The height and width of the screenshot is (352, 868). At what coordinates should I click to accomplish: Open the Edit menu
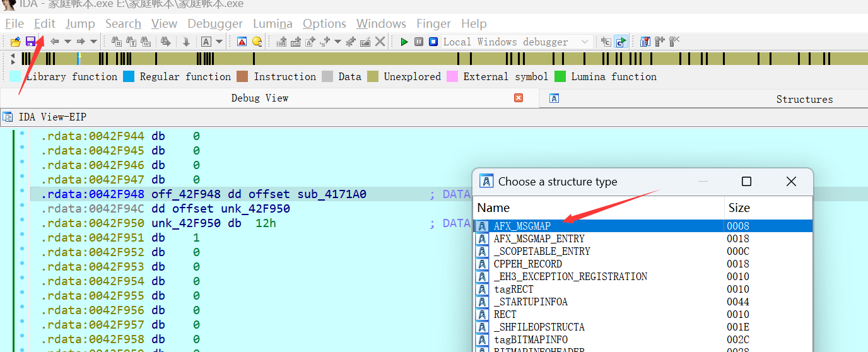coord(45,23)
